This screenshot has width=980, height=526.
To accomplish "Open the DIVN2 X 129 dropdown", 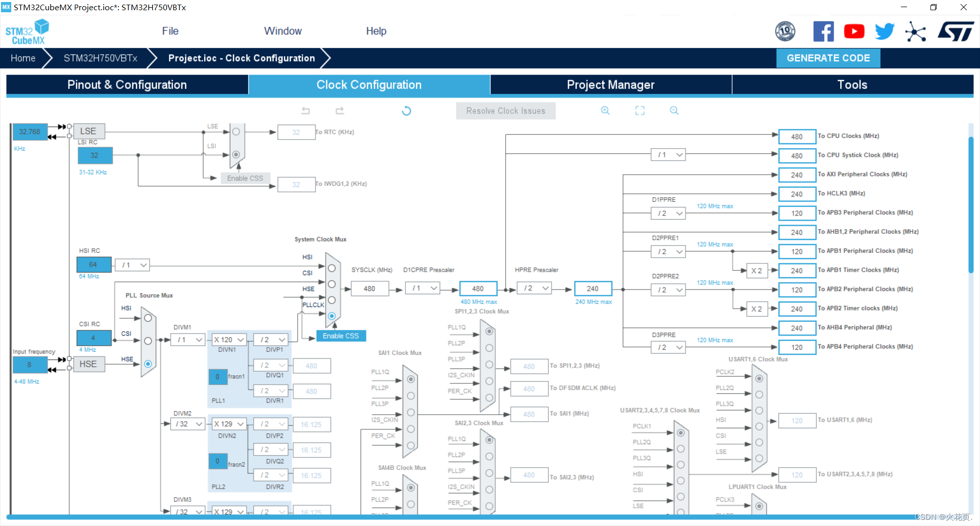I will coord(229,424).
